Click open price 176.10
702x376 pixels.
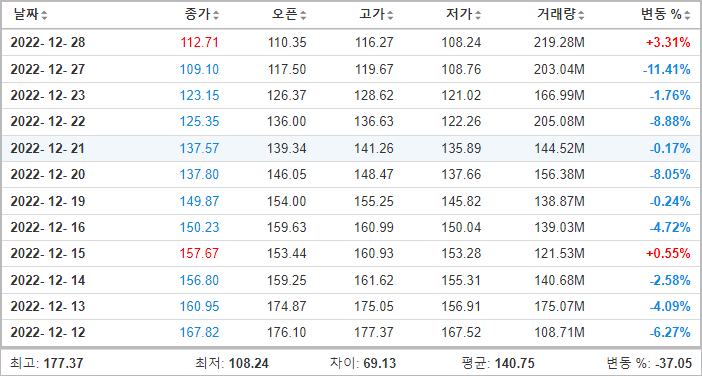(x=287, y=333)
